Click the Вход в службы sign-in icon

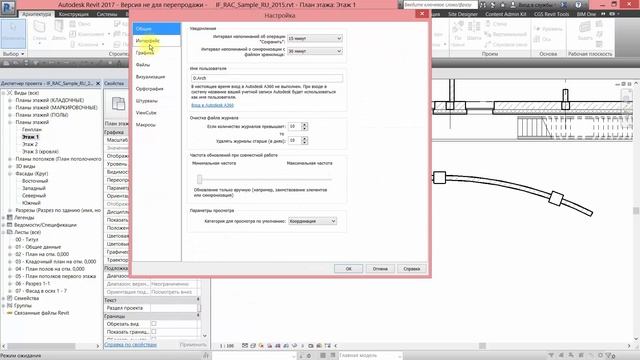coord(513,5)
